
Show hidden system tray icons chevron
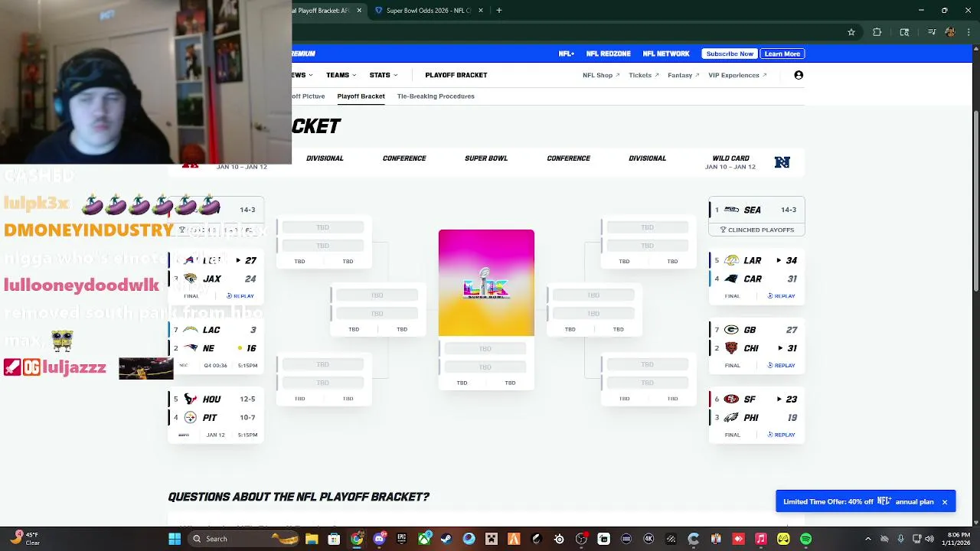869,539
